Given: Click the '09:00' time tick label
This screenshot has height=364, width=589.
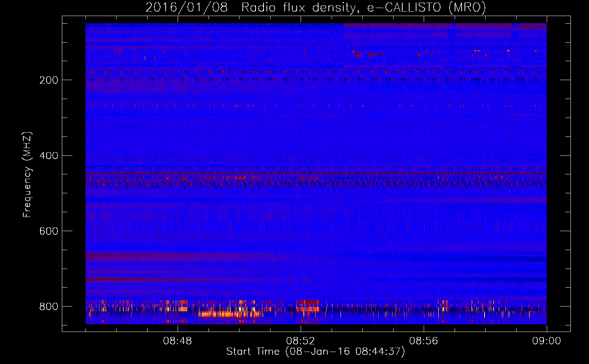Looking at the screenshot, I should (x=547, y=341).
